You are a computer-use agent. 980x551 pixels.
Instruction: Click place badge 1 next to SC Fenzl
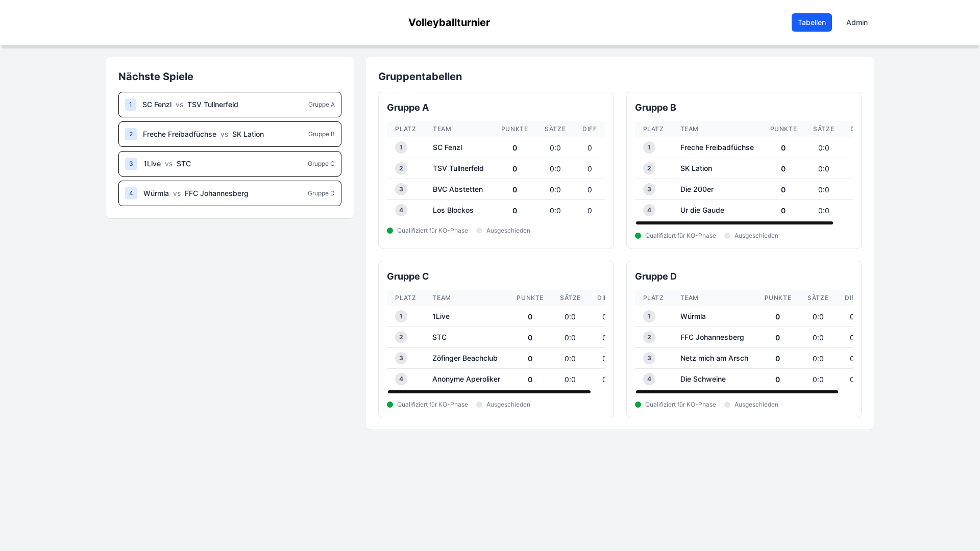point(401,147)
